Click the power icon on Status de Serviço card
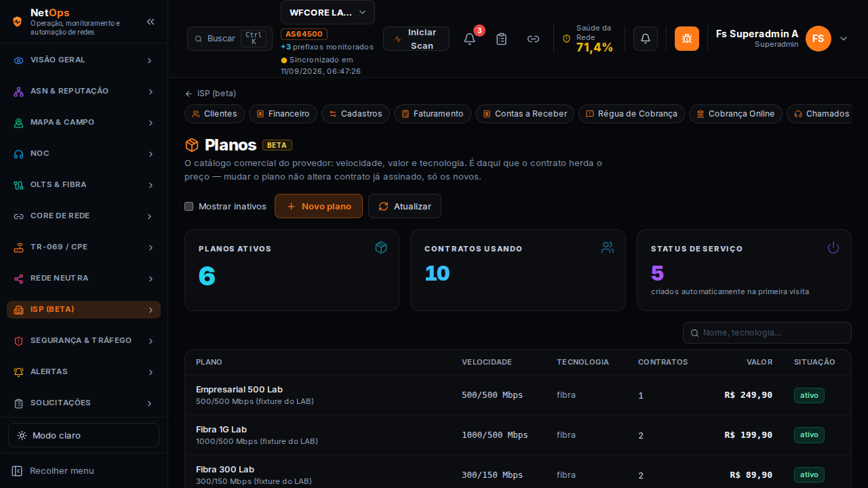 pos(833,247)
